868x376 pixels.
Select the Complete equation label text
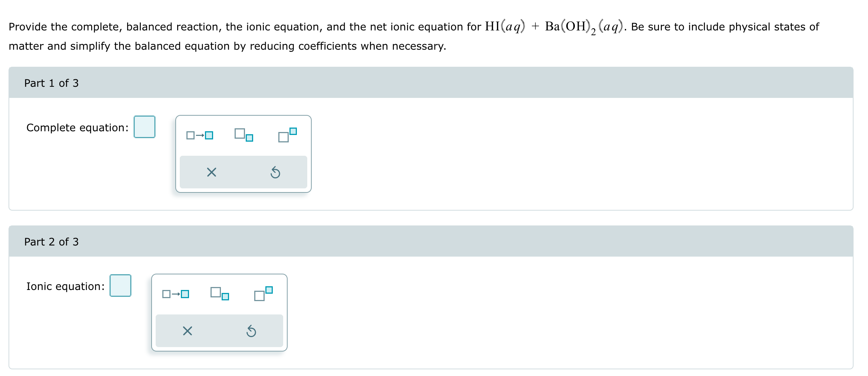click(x=77, y=127)
